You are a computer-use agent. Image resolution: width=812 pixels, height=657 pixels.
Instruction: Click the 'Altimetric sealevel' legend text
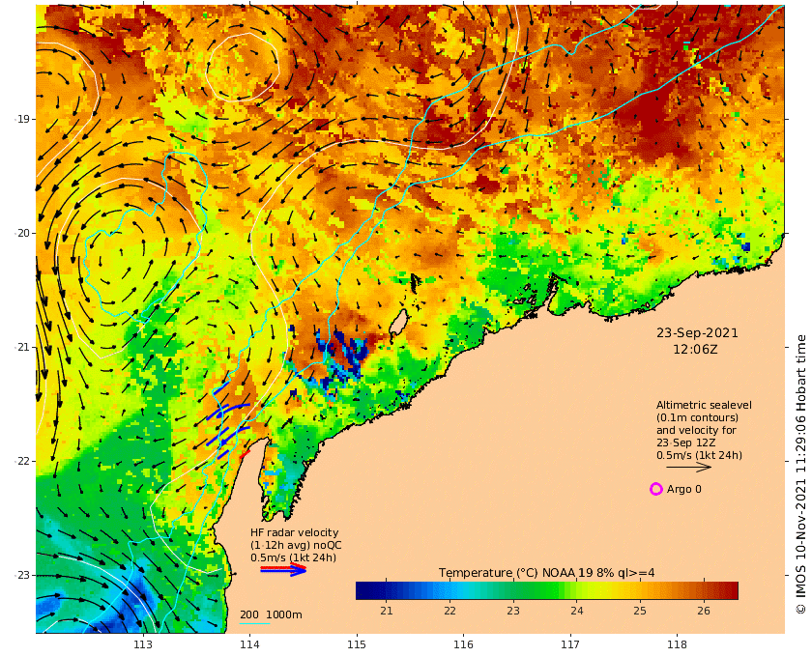(704, 406)
